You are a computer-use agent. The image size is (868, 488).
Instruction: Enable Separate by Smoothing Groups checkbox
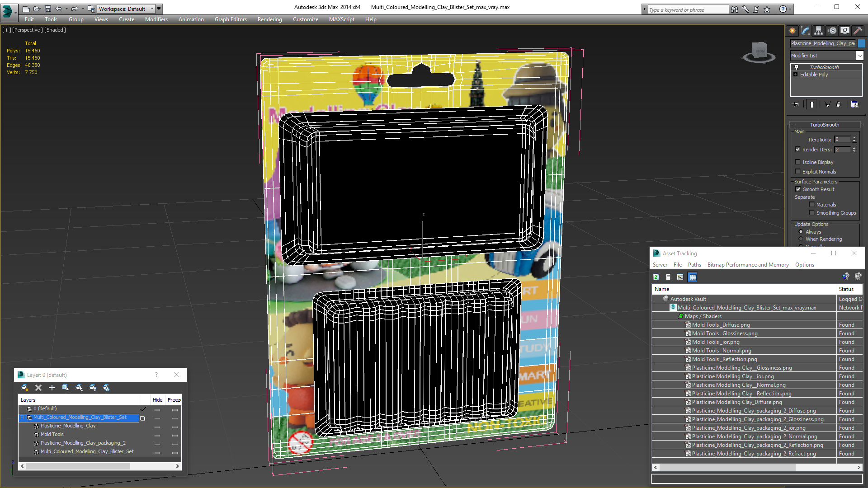(812, 212)
